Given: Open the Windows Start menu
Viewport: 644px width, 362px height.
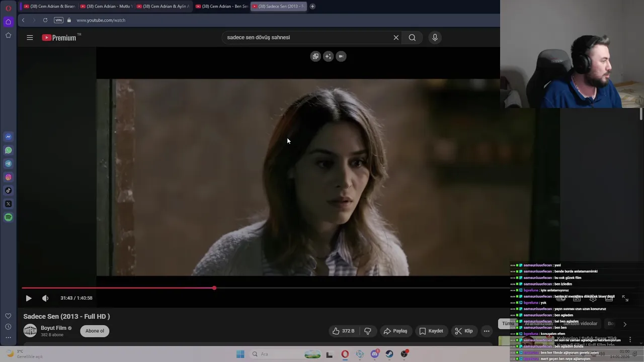Looking at the screenshot, I should pyautogui.click(x=240, y=354).
